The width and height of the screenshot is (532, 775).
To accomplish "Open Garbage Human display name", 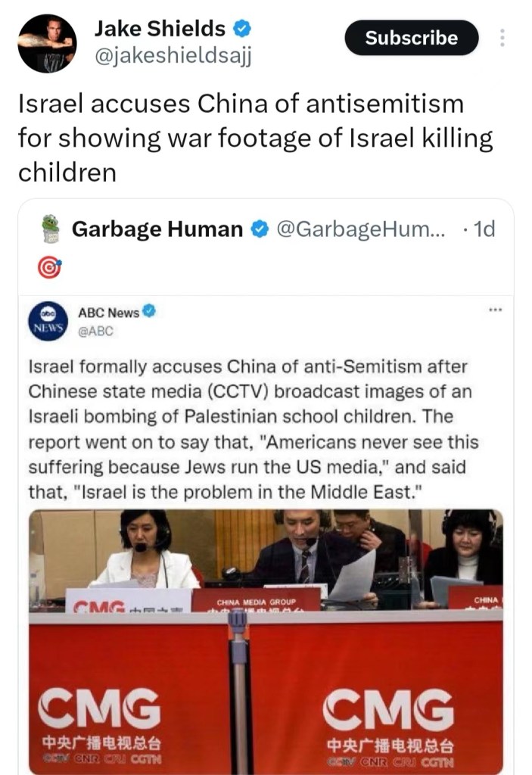I will click(x=157, y=229).
